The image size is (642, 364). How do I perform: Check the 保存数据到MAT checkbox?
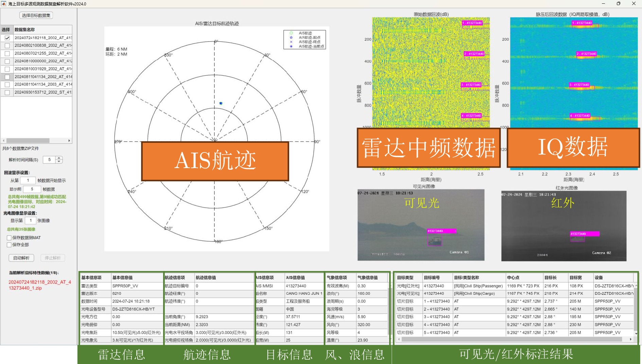click(9, 238)
